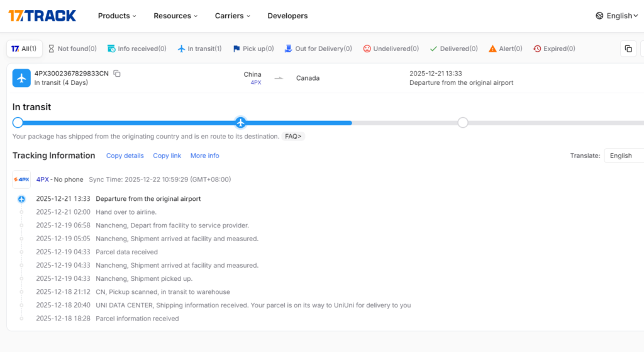Select the Pick up(0) tab
Viewport: 644px width, 352px height.
253,48
